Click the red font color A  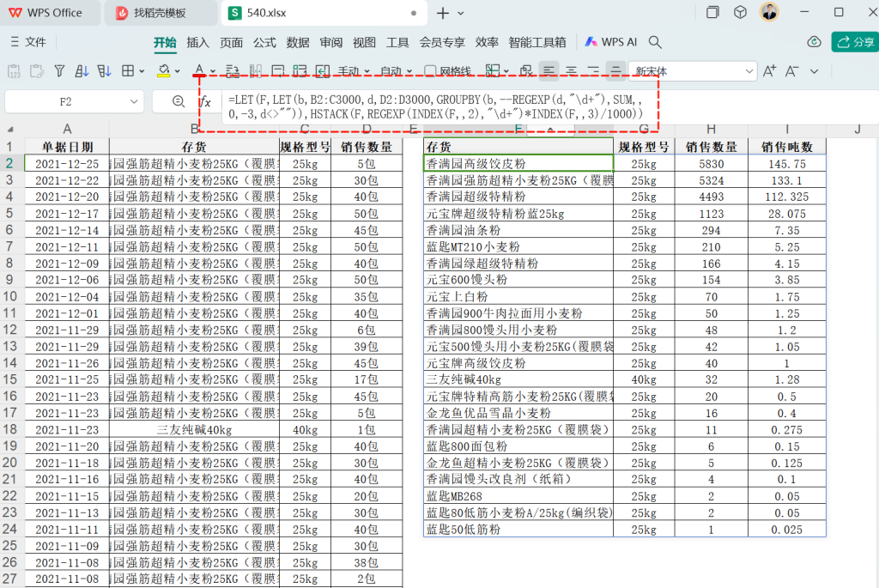coord(199,70)
